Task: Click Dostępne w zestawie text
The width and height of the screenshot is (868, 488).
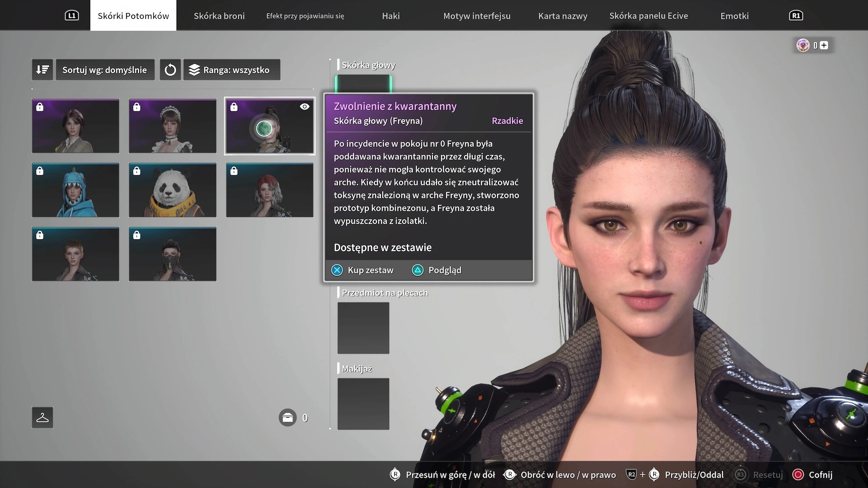Action: [x=382, y=248]
